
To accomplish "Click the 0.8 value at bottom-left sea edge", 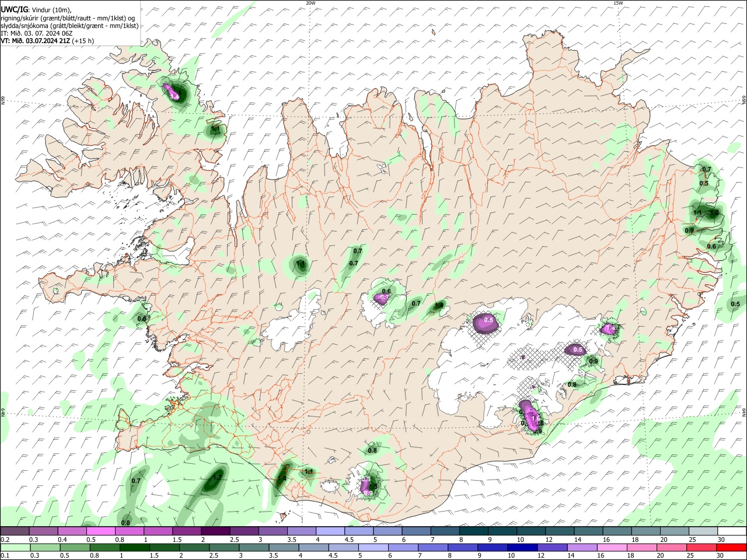I will click(x=125, y=522).
